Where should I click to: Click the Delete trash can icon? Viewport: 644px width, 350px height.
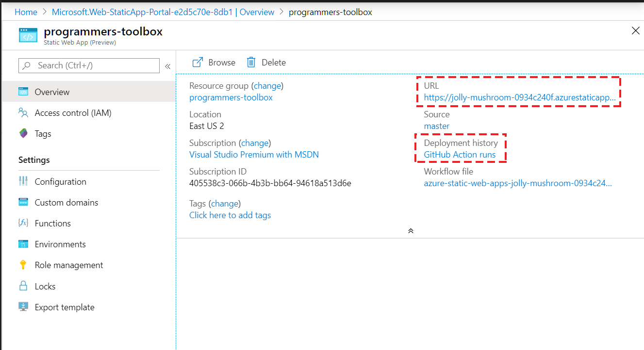[x=251, y=62]
